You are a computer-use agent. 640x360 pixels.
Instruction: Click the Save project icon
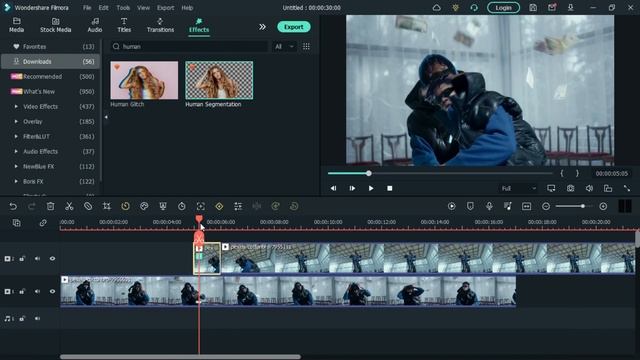tap(533, 7)
